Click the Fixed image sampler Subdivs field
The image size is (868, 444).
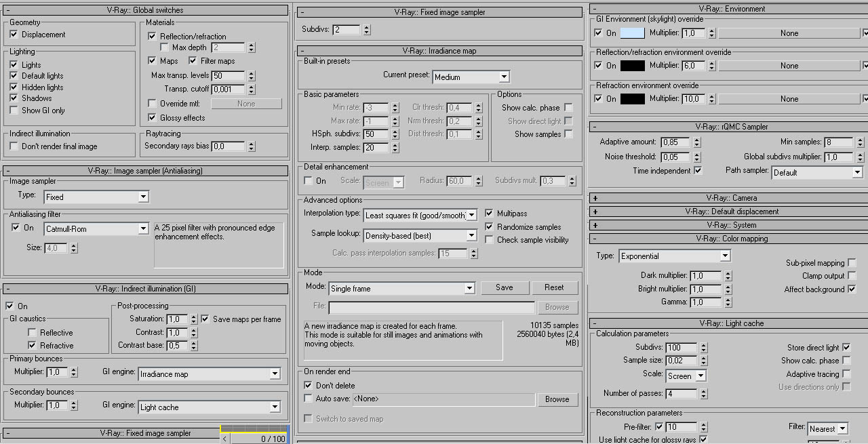click(x=346, y=30)
